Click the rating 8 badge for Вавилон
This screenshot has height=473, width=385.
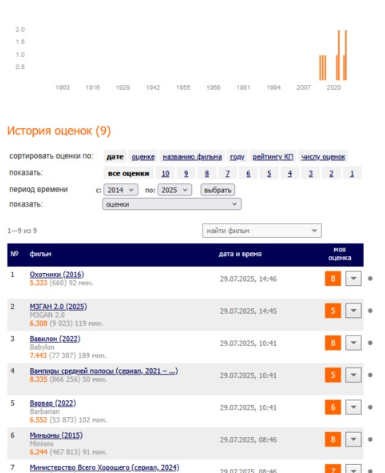(x=333, y=343)
